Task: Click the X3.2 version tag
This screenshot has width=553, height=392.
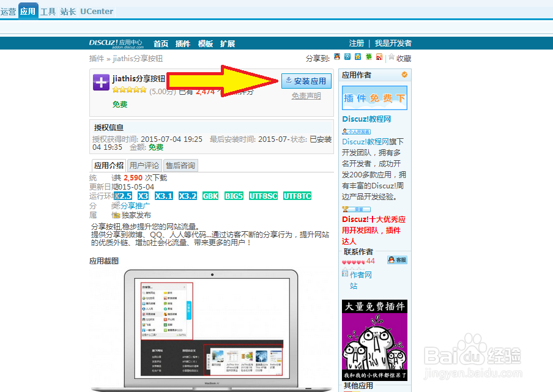Action: click(x=188, y=196)
